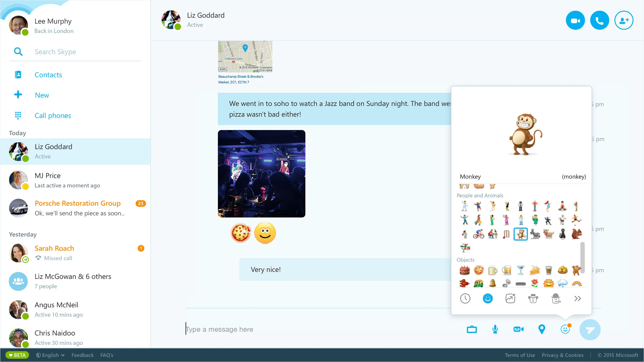The image size is (644, 362).
Task: Pick the red flower emoticon
Action: tap(535, 283)
